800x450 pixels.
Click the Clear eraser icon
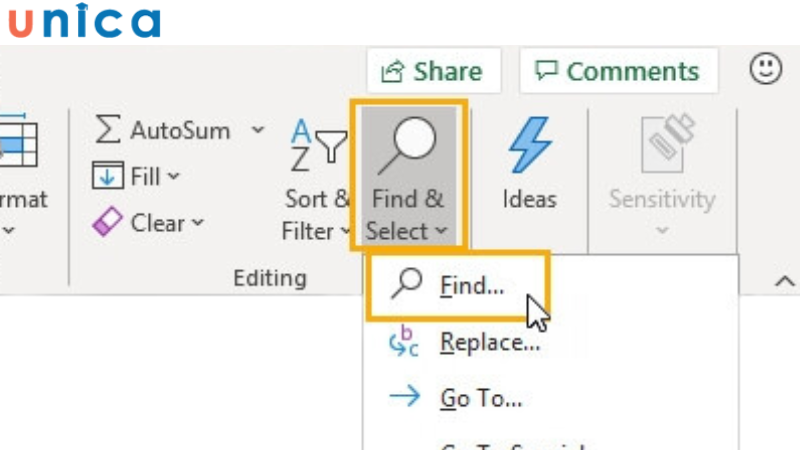pos(107,223)
